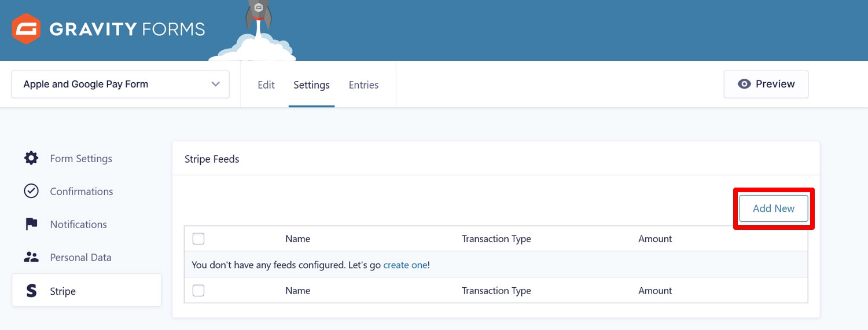Click the Form Settings gear icon

[31, 158]
